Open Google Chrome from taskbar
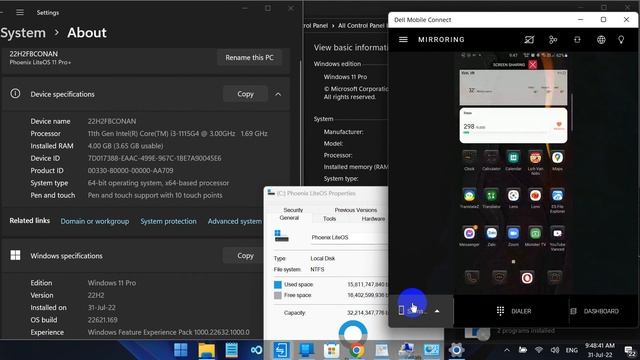The width and height of the screenshot is (640, 360). (356, 350)
